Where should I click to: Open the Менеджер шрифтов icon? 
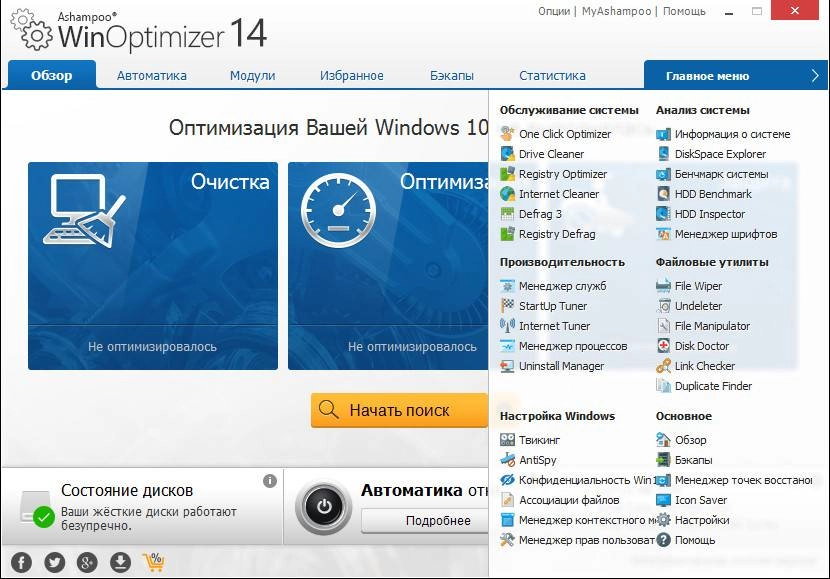tap(663, 234)
